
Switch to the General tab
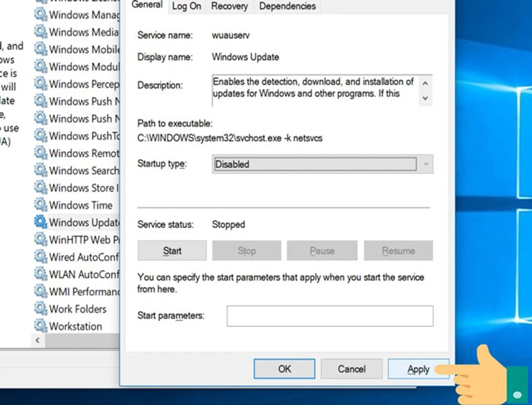[x=147, y=5]
